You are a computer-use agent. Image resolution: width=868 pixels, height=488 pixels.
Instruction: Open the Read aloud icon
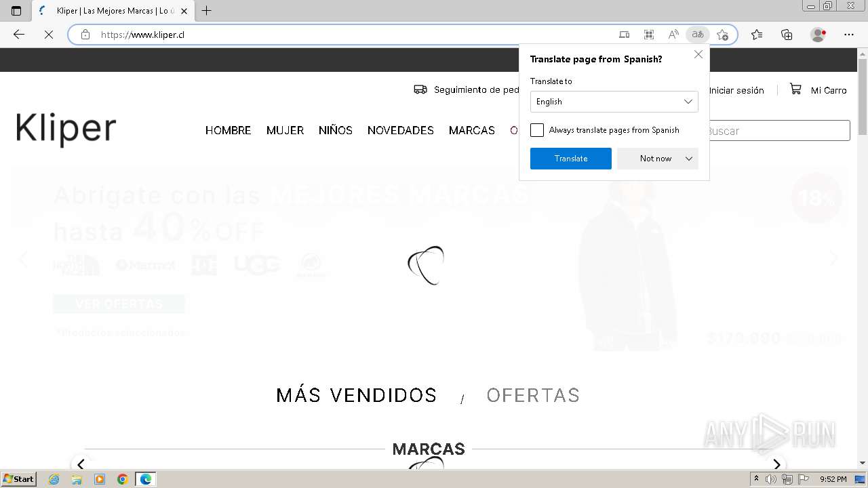tap(673, 35)
